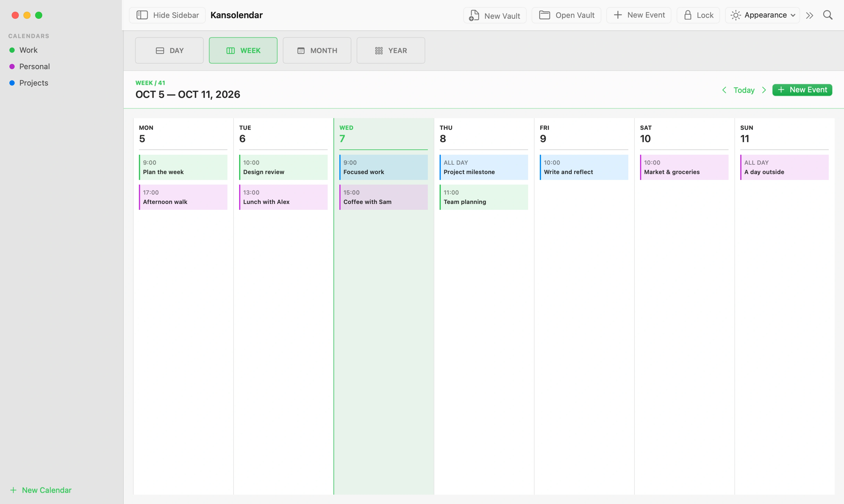The height and width of the screenshot is (504, 844).
Task: Switch to the DAY view tab
Action: pos(169,50)
